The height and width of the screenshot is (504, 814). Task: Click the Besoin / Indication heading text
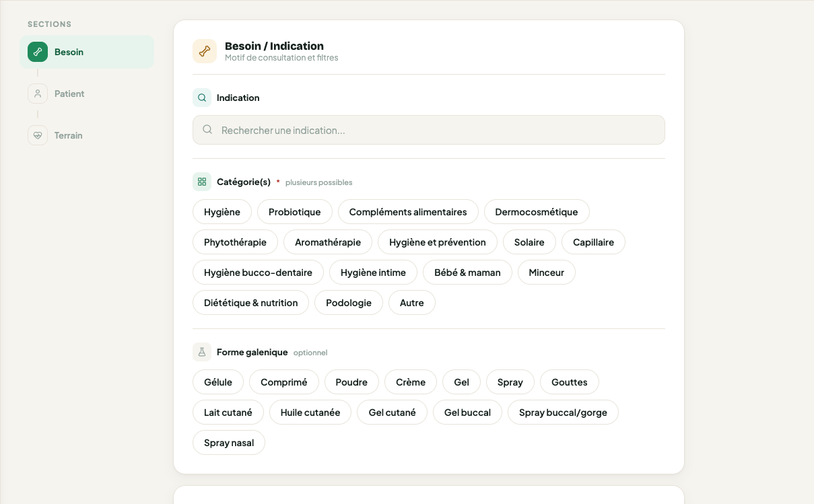pos(274,46)
